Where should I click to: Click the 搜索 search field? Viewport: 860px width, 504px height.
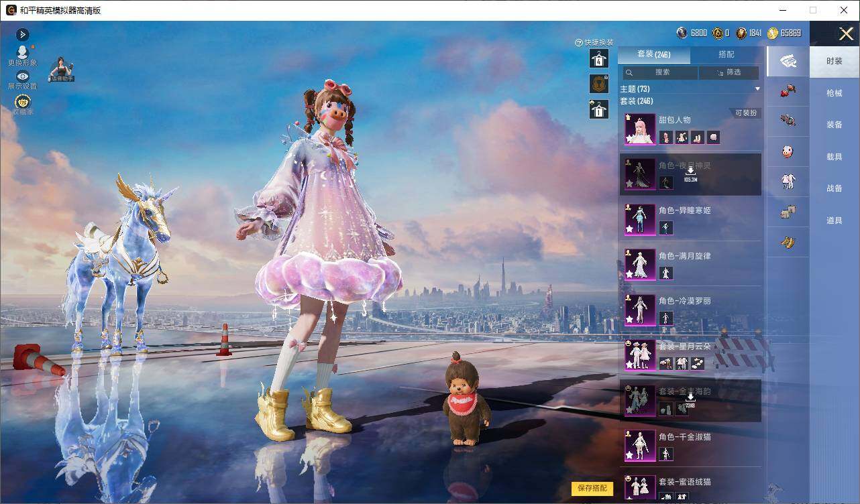point(661,72)
